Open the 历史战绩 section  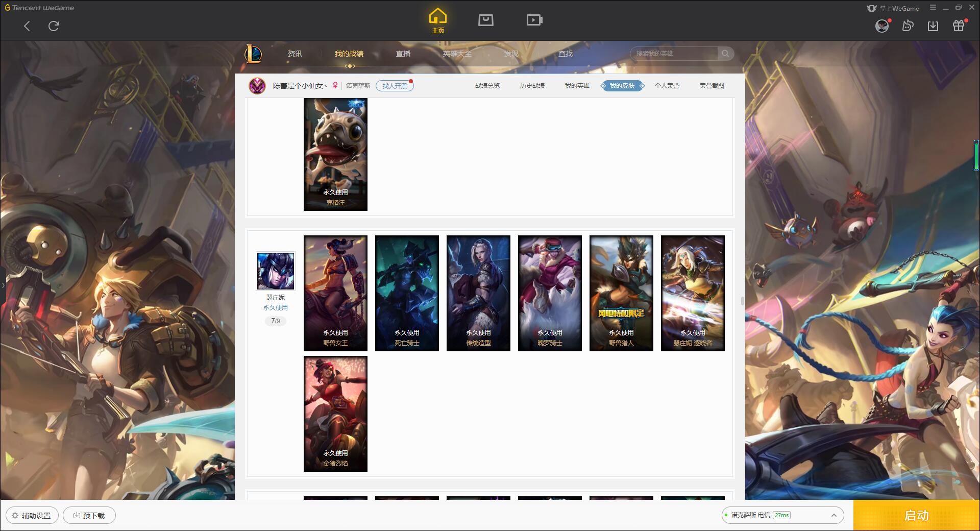(532, 86)
